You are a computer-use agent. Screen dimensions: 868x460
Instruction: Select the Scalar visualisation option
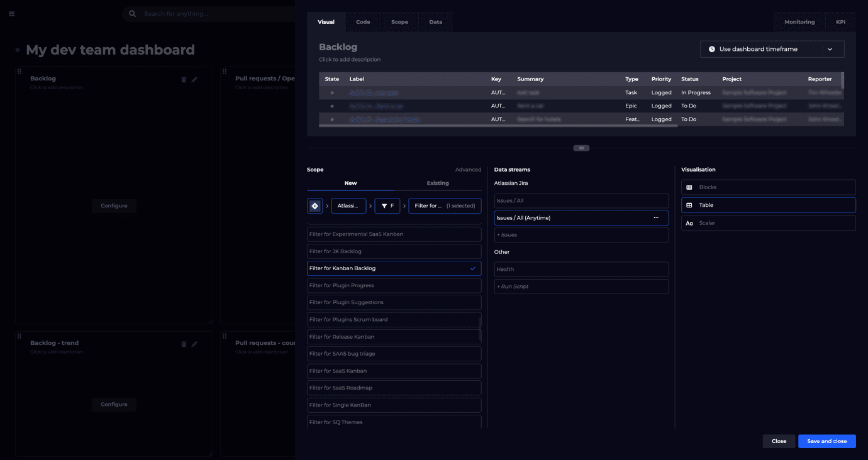point(768,223)
